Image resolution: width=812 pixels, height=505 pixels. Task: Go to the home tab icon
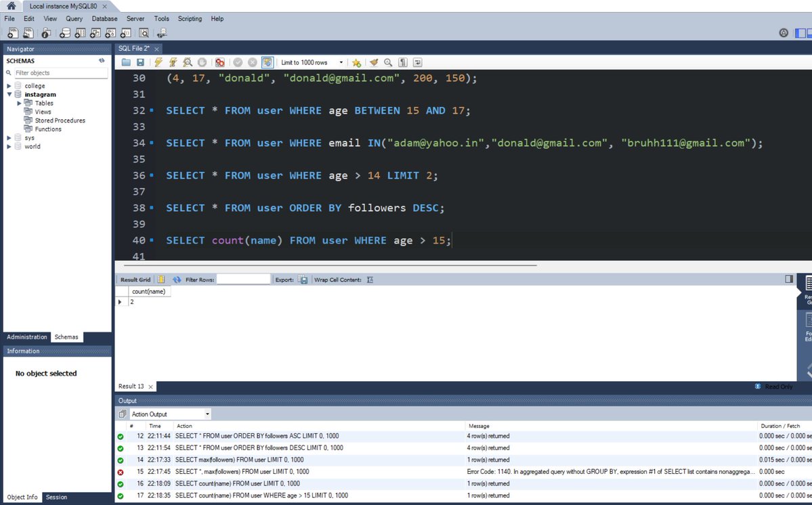click(x=11, y=6)
